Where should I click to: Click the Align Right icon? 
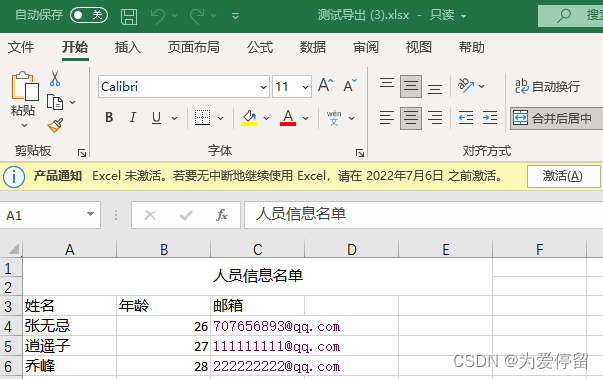point(435,118)
